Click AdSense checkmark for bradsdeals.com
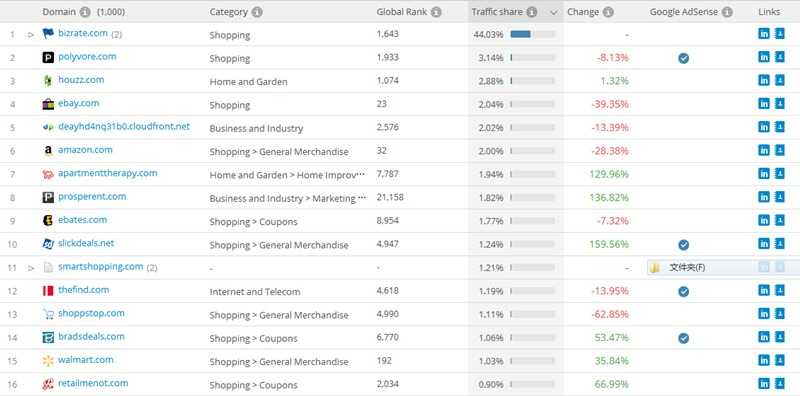 (x=684, y=338)
